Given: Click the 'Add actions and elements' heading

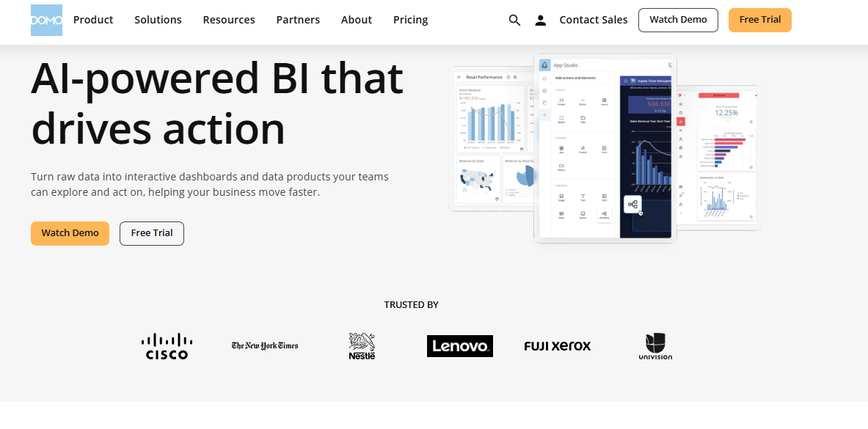Looking at the screenshot, I should pyautogui.click(x=575, y=78).
